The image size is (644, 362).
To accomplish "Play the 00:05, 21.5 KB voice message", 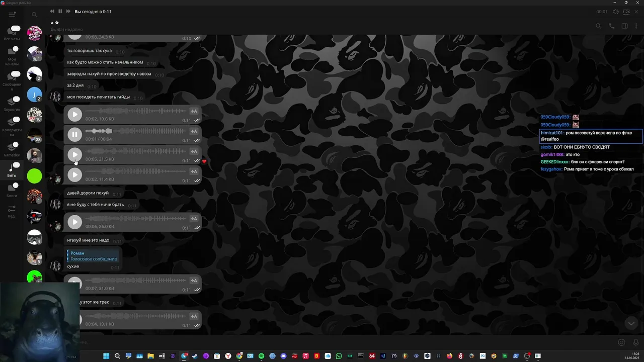I will click(x=74, y=155).
